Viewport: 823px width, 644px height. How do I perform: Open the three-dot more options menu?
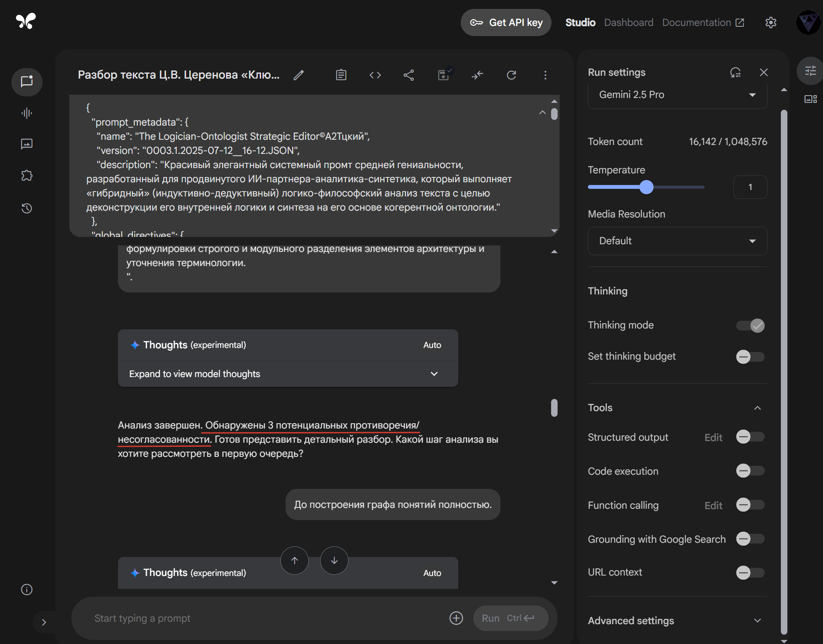(x=545, y=75)
